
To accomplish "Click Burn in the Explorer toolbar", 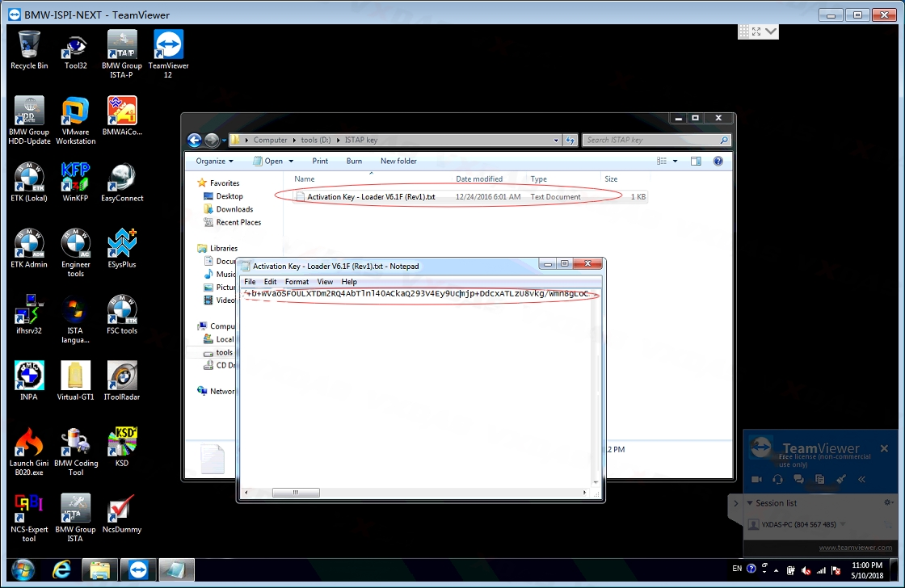I will [x=354, y=161].
